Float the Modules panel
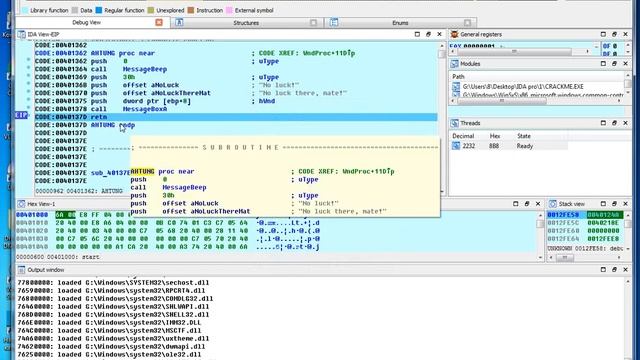Image resolution: width=640 pixels, height=360 pixels. [x=614, y=64]
